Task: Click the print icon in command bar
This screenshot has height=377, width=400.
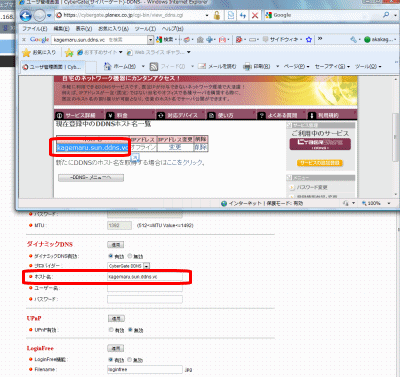Action: (247, 66)
